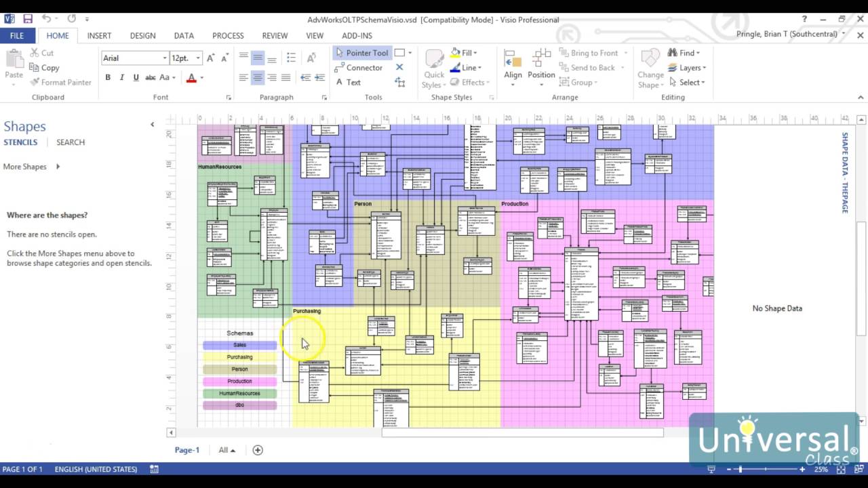This screenshot has height=488, width=868.
Task: Open the 12pt font size dropdown
Action: (x=198, y=58)
